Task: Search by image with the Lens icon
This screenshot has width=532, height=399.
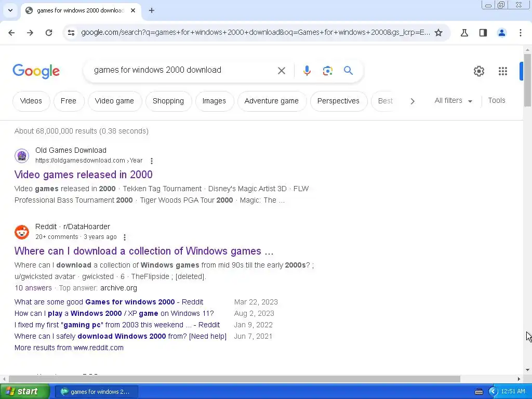Action: [327, 71]
